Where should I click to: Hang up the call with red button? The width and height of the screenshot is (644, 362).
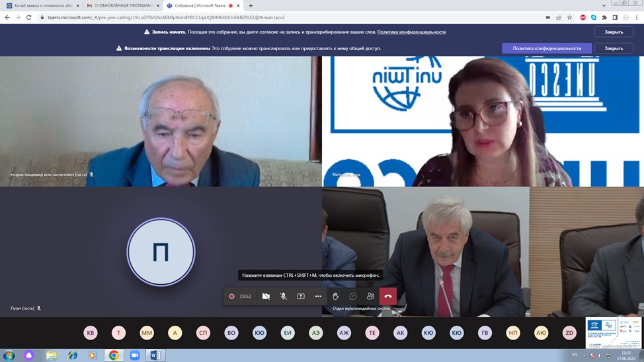click(x=388, y=297)
